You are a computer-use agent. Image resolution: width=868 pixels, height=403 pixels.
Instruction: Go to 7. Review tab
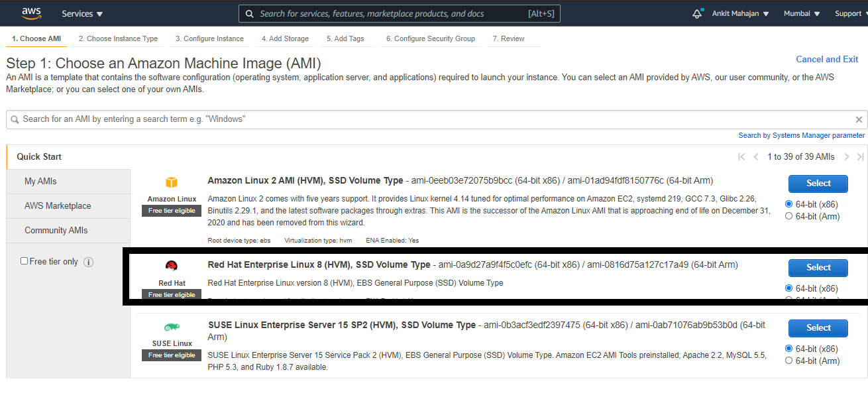tap(509, 39)
